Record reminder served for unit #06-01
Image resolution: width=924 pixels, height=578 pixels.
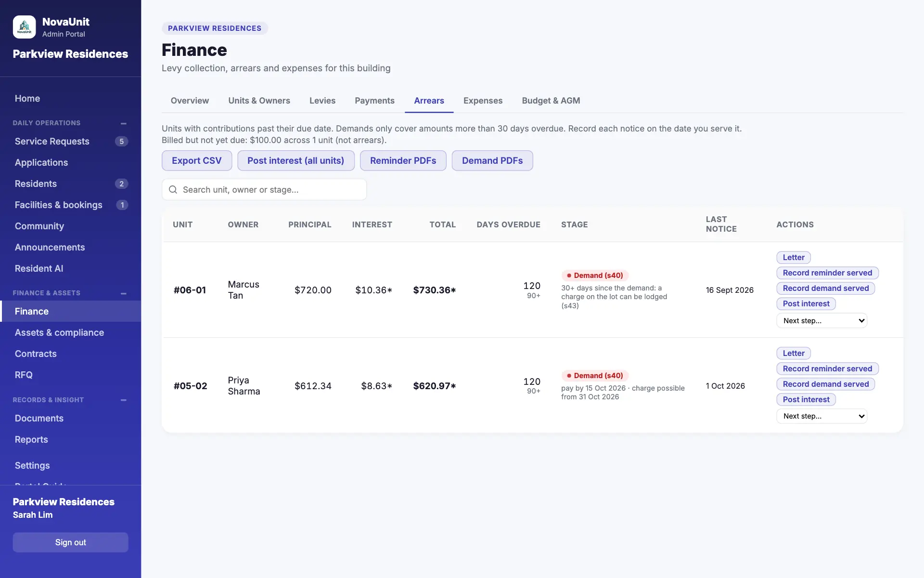coord(827,273)
